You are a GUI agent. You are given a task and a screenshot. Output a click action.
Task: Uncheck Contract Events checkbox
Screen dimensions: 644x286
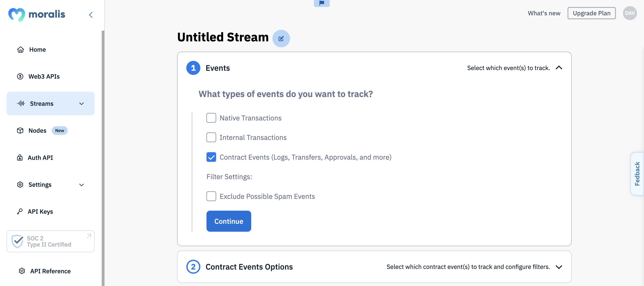tap(211, 157)
